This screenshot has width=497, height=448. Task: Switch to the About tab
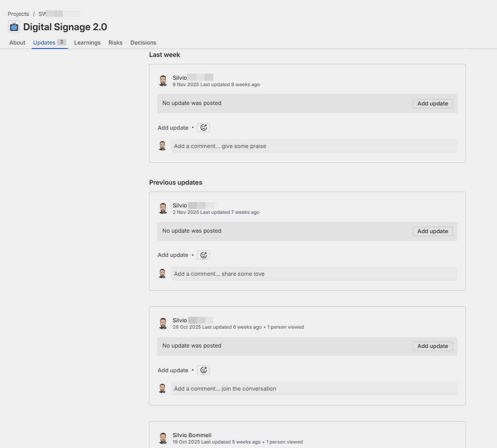click(x=17, y=43)
